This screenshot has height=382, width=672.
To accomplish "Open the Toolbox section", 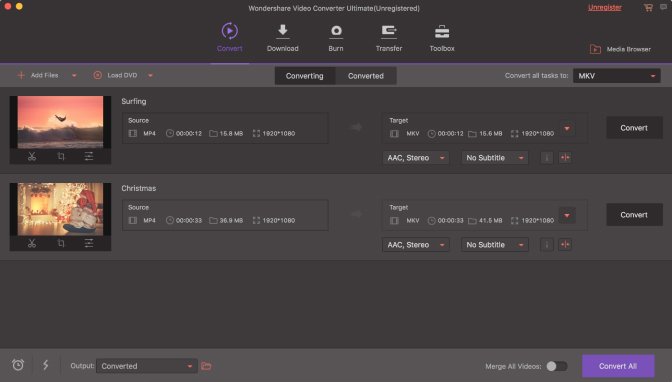I will tap(442, 38).
